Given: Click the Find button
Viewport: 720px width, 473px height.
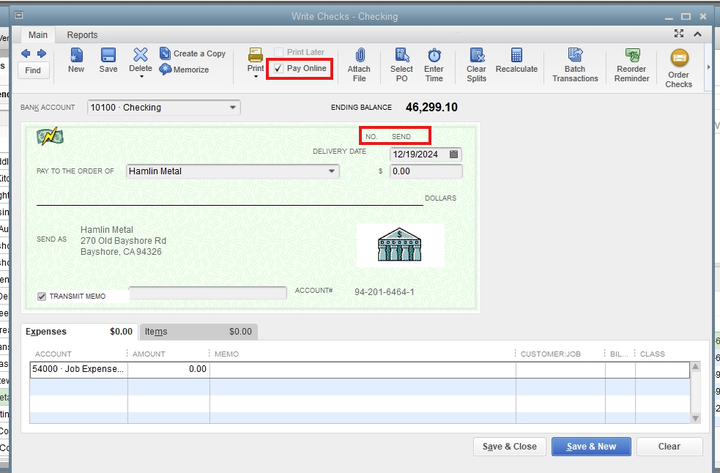Looking at the screenshot, I should tap(33, 70).
